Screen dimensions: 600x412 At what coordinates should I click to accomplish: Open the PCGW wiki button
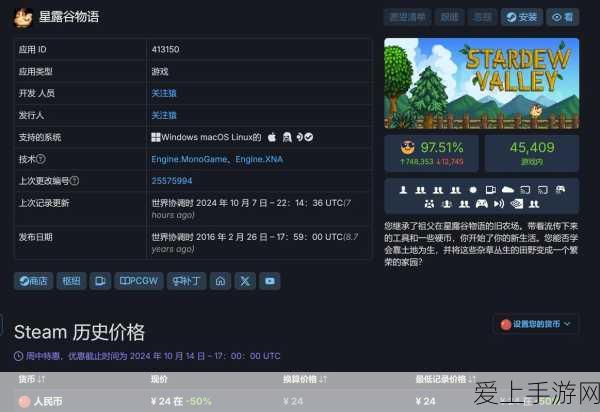(x=139, y=281)
